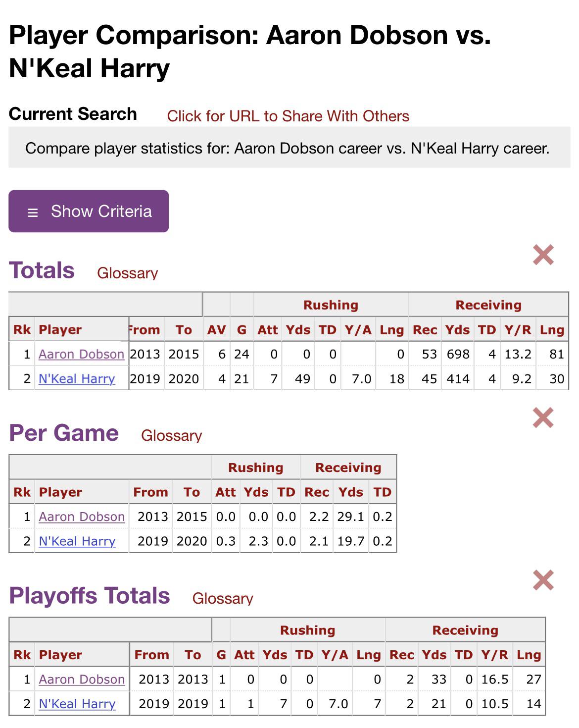The width and height of the screenshot is (579, 728).
Task: Select N'Keal Harry in Playoffs Totals
Action: coord(76,704)
